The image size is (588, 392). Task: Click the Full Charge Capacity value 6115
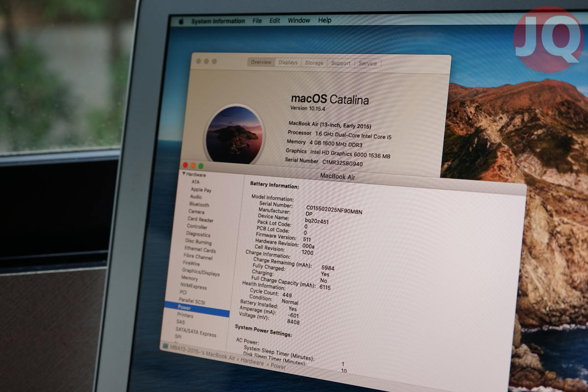tap(325, 287)
